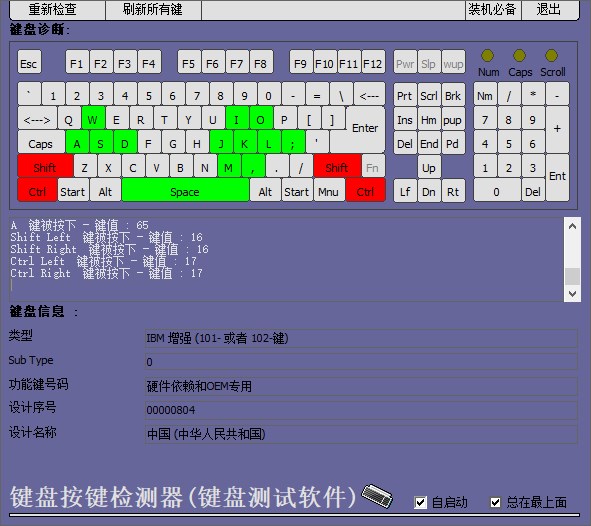Screen dimensions: 591x526
Task: Click the keyboard icon beside the title
Action: pos(377,495)
